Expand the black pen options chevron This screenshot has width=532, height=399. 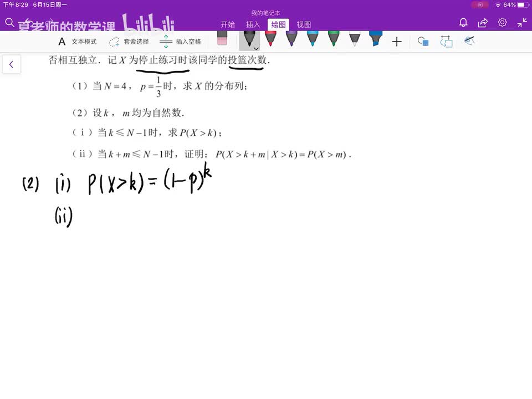pos(257,49)
